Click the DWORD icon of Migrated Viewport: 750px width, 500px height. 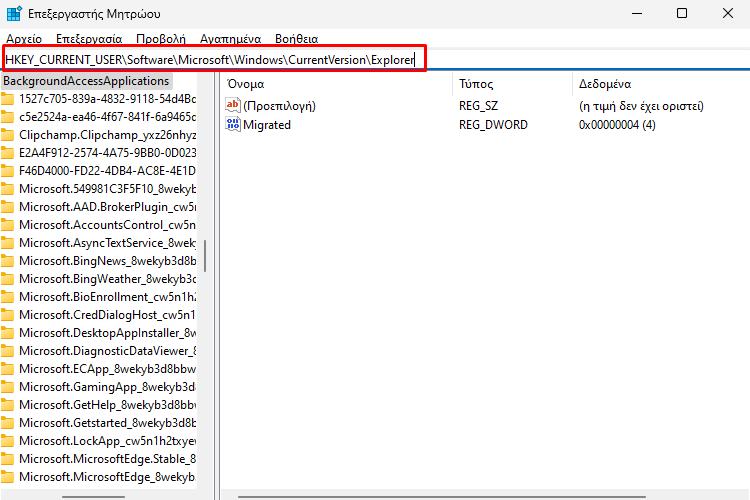coord(233,124)
